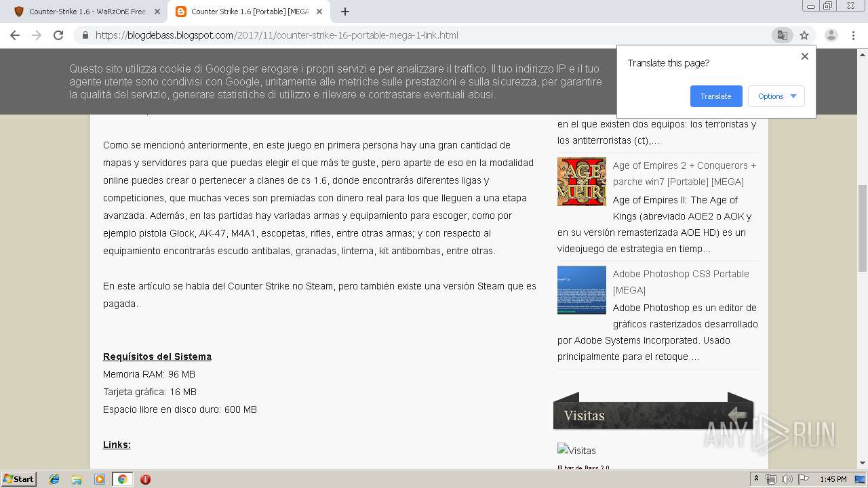Click the scrollbar up arrow
868x488 pixels.
(863, 54)
